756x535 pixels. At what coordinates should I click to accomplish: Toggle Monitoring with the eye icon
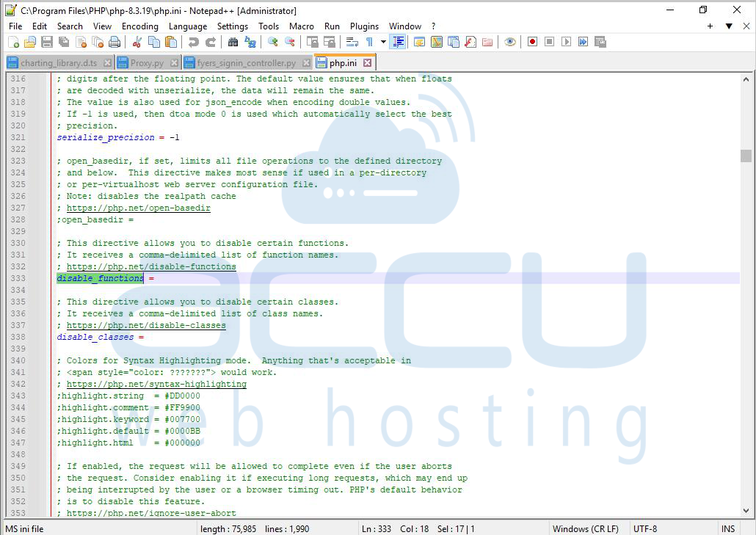pyautogui.click(x=510, y=43)
